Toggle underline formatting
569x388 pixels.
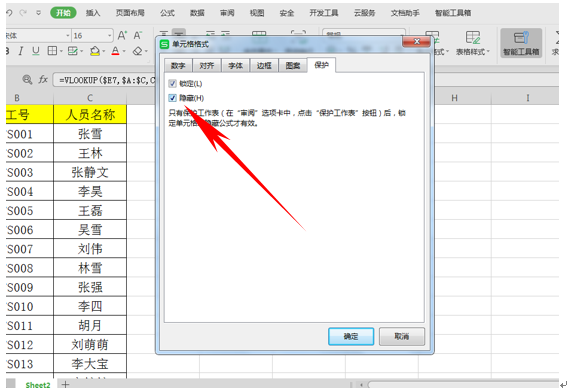coord(36,51)
